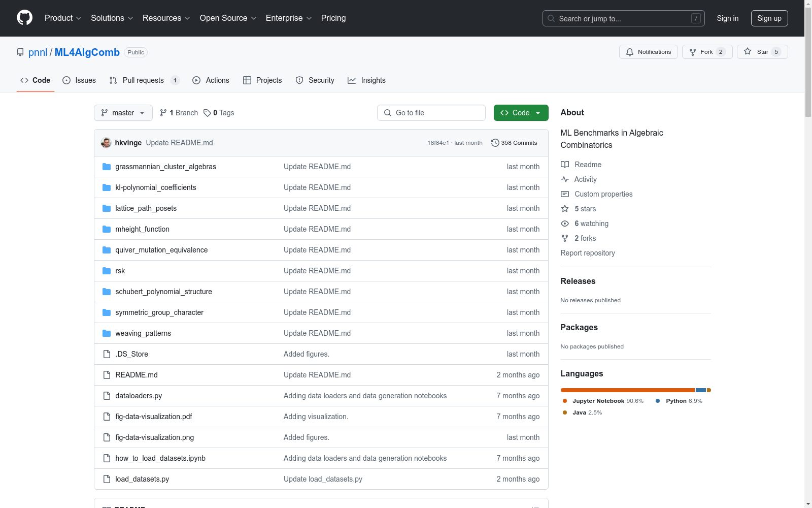Click the grassmannian_cluster_algebras folder icon

point(107,167)
